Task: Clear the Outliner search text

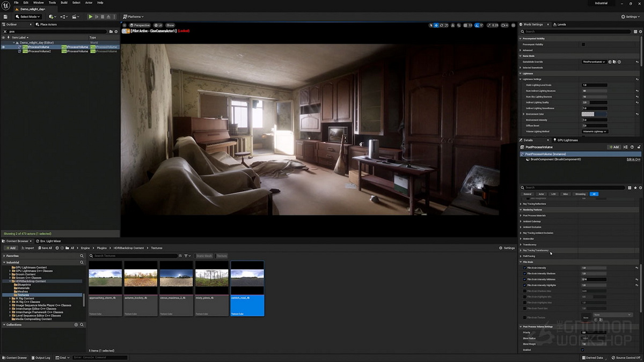Action: 5,32
